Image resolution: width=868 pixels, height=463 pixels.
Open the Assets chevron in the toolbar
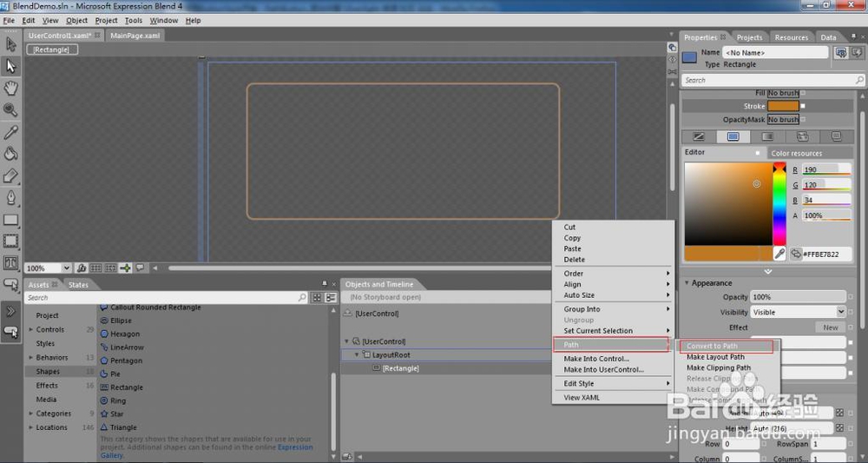coord(10,311)
